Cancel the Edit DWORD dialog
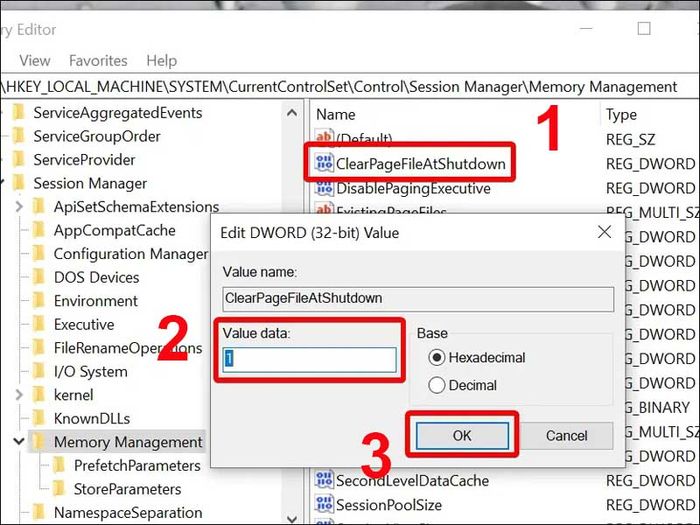Image resolution: width=700 pixels, height=525 pixels. point(566,435)
